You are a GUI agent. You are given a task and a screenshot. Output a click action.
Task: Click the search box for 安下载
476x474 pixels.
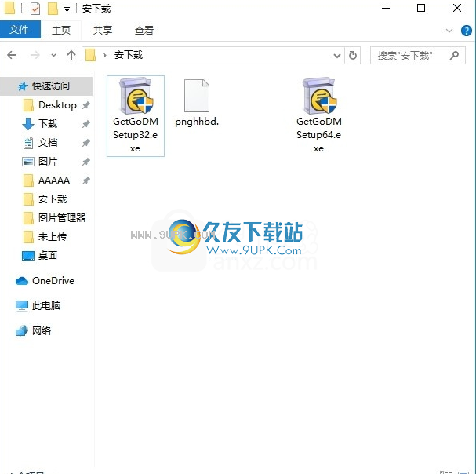coord(417,55)
